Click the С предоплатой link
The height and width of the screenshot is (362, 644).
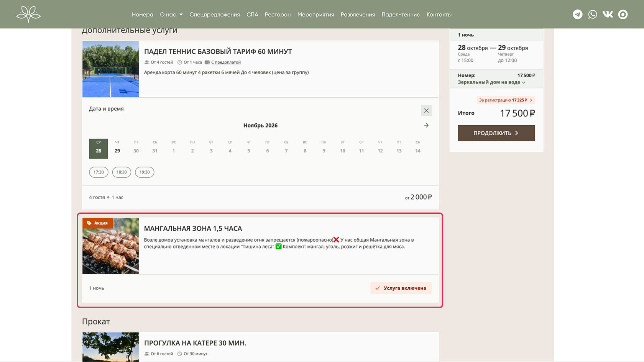tap(226, 62)
